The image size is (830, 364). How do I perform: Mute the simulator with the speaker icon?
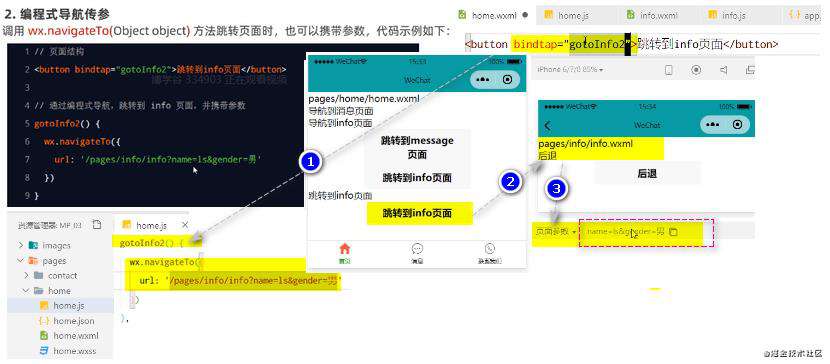pos(724,70)
